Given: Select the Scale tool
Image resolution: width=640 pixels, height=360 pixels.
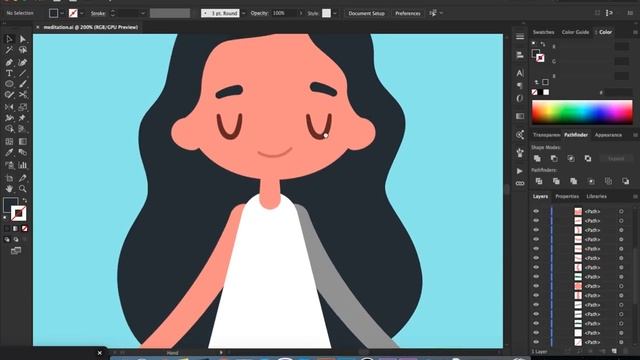Looking at the screenshot, I should [22, 107].
